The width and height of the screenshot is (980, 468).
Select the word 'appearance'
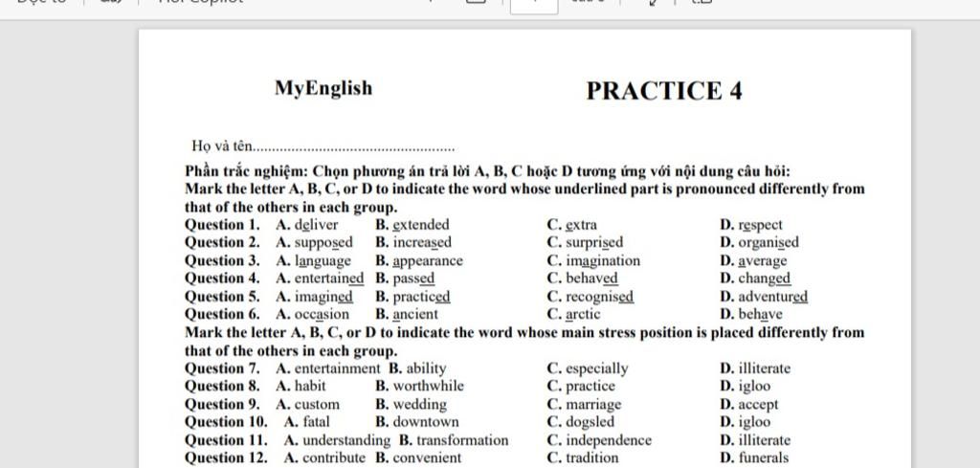(428, 260)
